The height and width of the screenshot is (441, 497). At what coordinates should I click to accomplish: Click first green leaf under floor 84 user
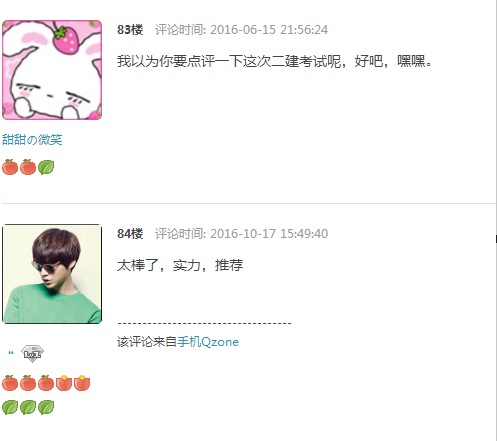[10, 407]
